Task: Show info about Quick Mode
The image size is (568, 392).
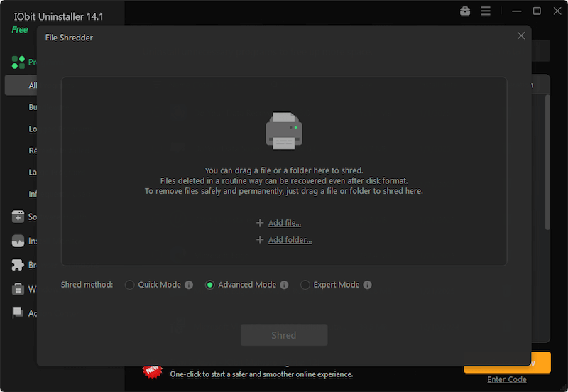Action: pyautogui.click(x=189, y=285)
